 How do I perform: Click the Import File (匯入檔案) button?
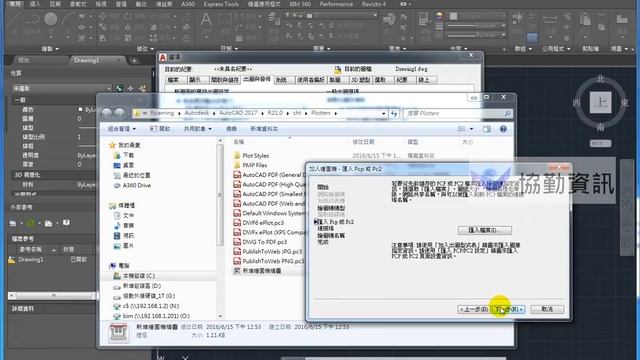point(484,230)
